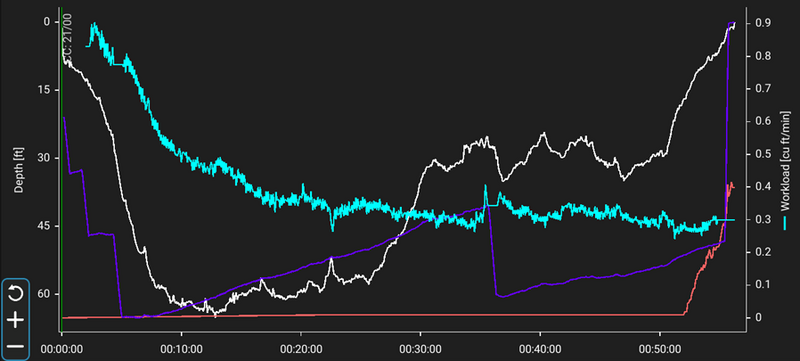Click the 00:20:00 time axis label

coord(301,349)
